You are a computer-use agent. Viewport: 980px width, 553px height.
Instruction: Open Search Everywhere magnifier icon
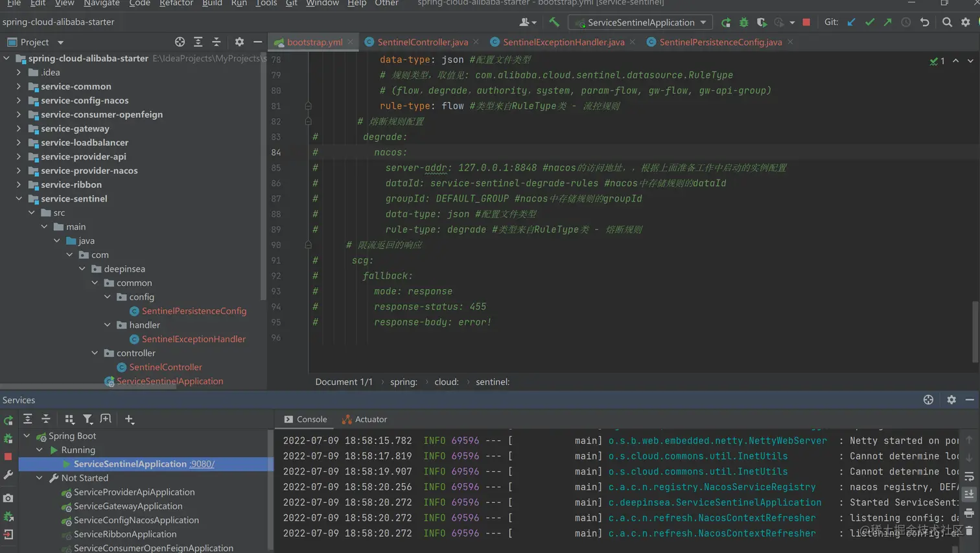[x=947, y=22]
